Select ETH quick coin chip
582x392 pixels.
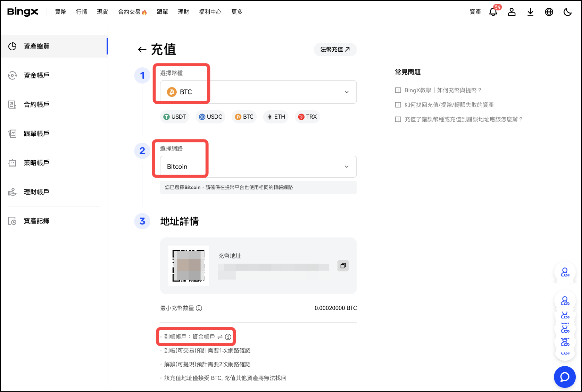276,117
